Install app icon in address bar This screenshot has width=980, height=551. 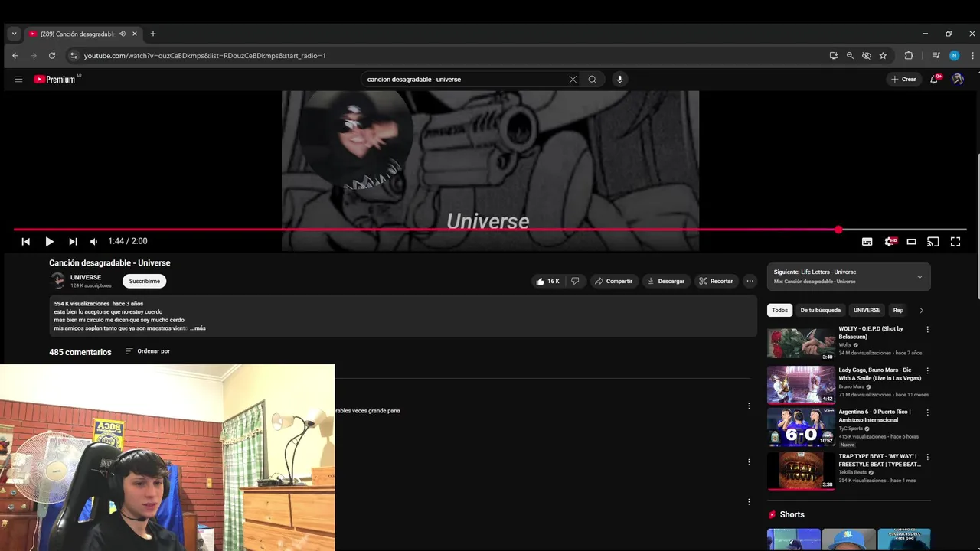[833, 55]
